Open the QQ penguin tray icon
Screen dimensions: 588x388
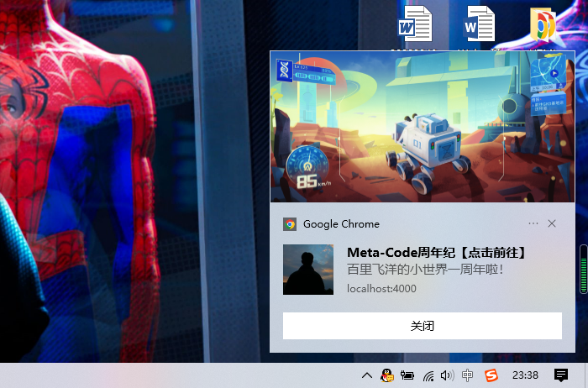(x=387, y=375)
